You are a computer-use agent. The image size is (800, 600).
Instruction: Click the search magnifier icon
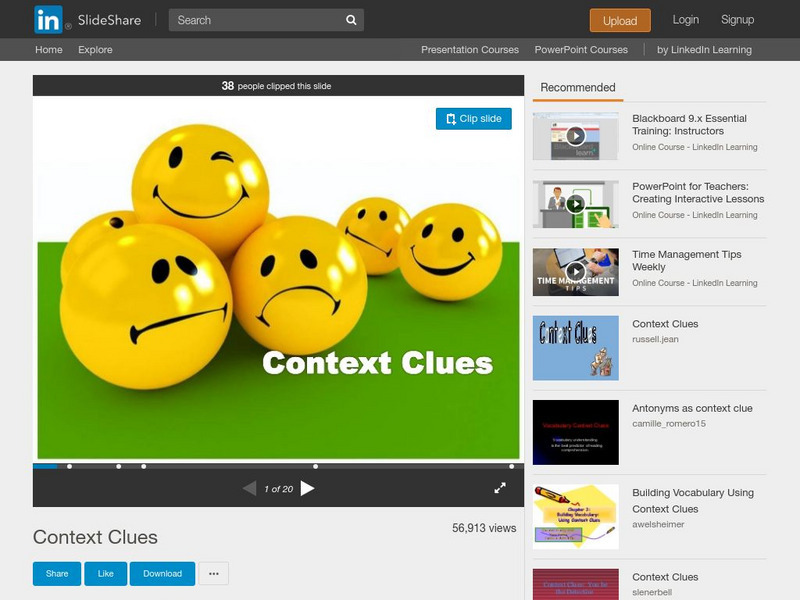[351, 20]
